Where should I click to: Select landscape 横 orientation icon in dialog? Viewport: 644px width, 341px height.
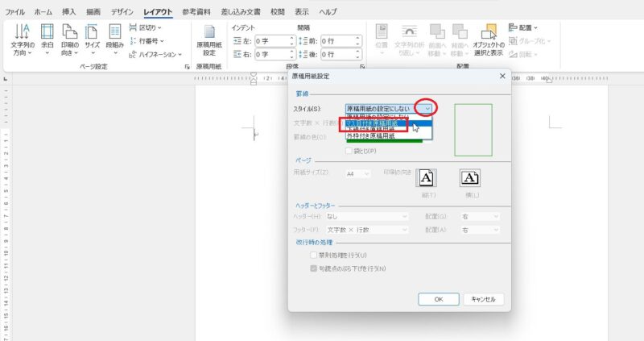(470, 177)
